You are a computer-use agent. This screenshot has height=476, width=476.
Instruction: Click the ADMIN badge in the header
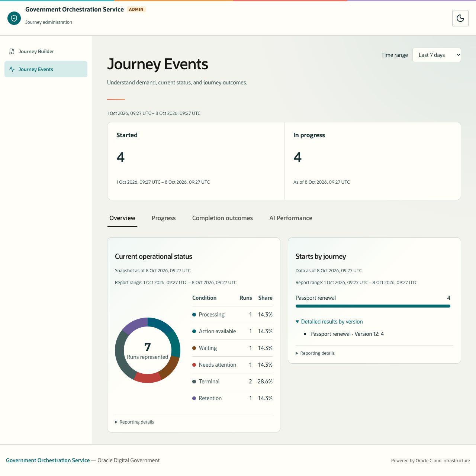[x=136, y=9]
